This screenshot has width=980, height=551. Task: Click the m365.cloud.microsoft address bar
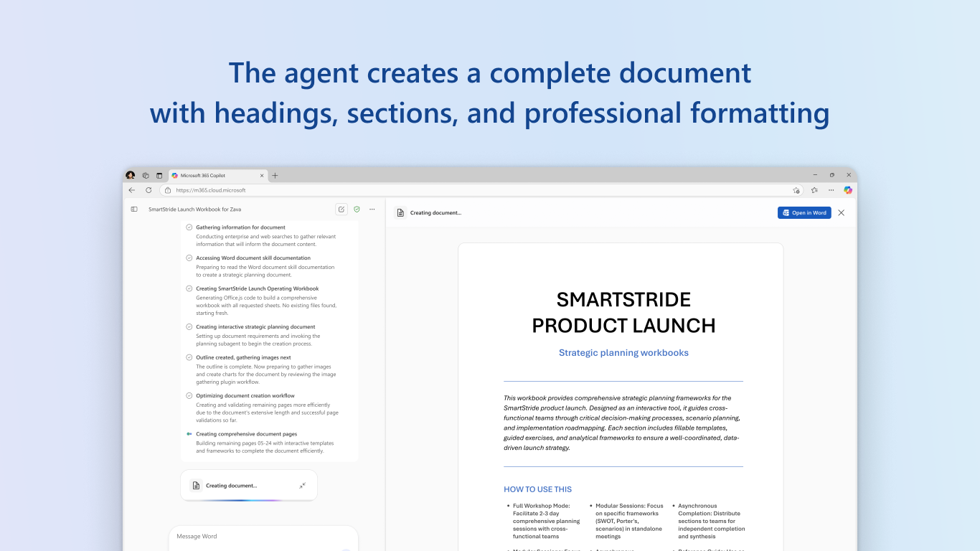click(482, 190)
